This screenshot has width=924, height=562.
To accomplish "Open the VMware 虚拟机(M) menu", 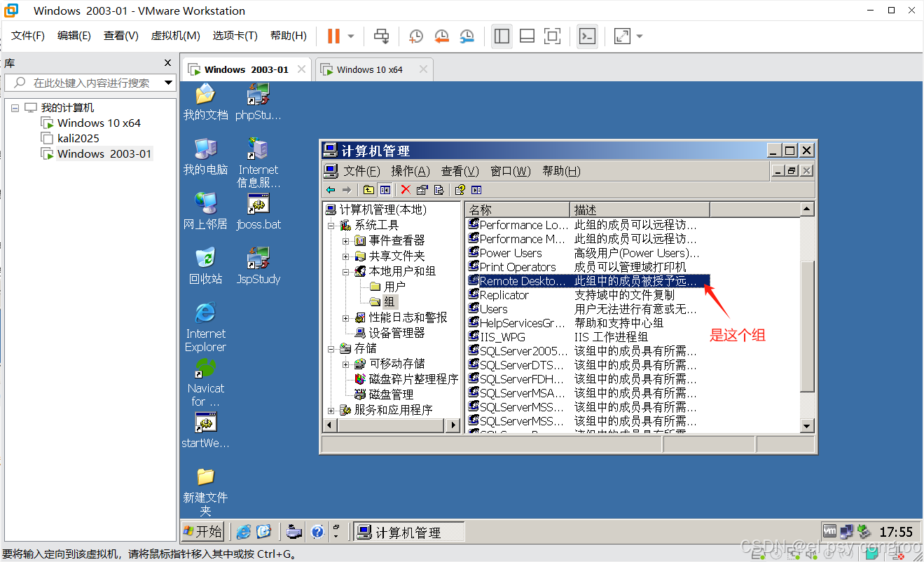I will coord(176,36).
